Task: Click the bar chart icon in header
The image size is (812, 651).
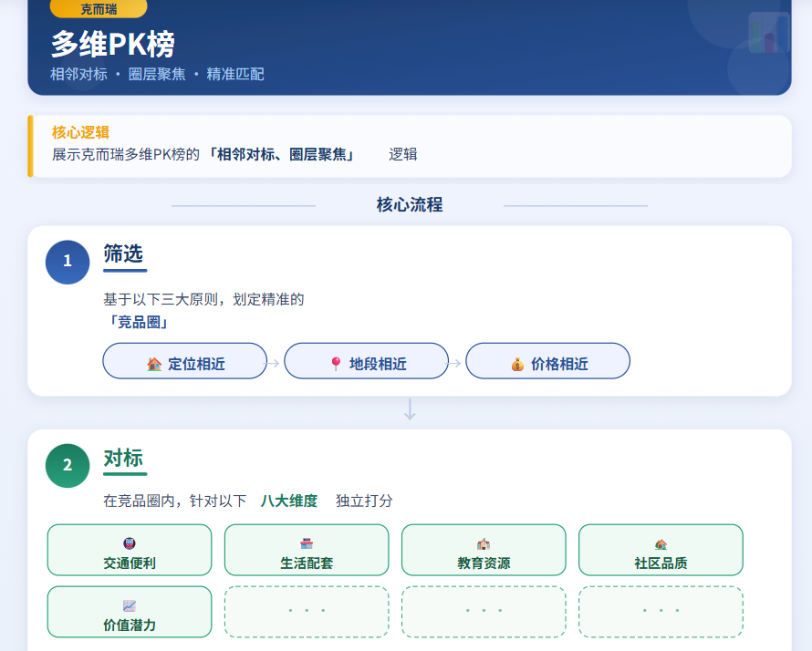Action: (x=768, y=34)
